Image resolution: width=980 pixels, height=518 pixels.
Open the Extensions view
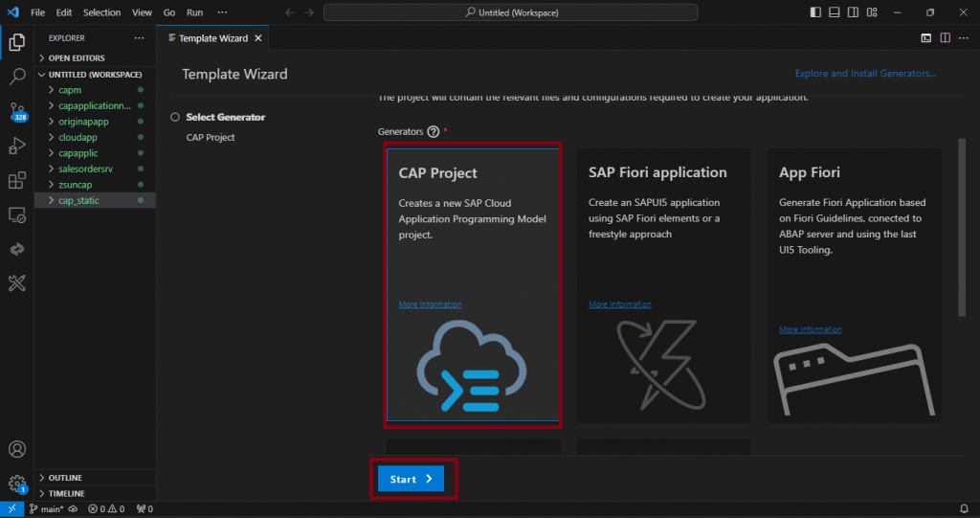tap(17, 180)
